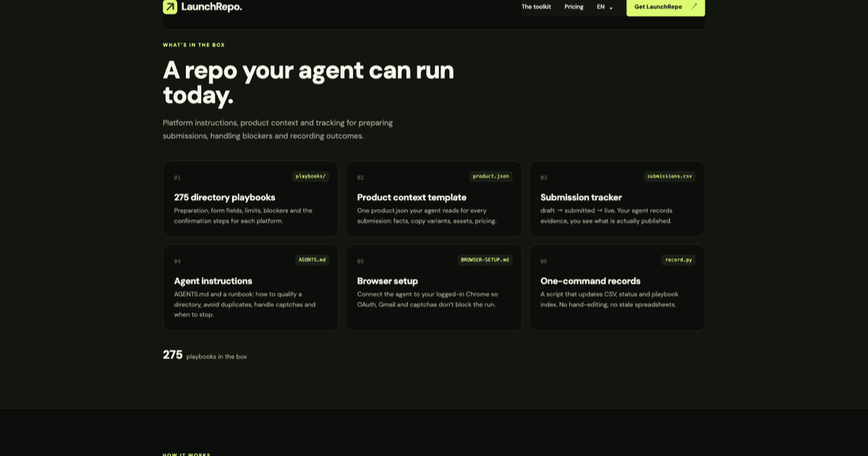
Task: Click the LaunchRepo logo icon
Action: point(170,7)
